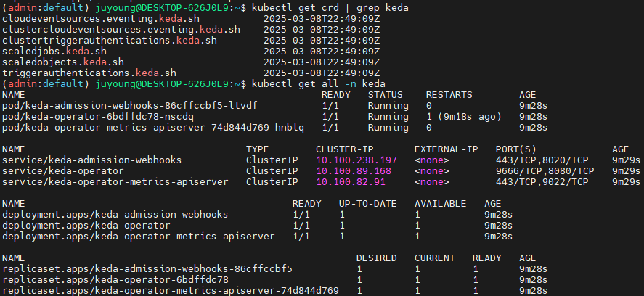Click ports 443/TCP,8020/TCP
644x296 pixels.
point(542,160)
